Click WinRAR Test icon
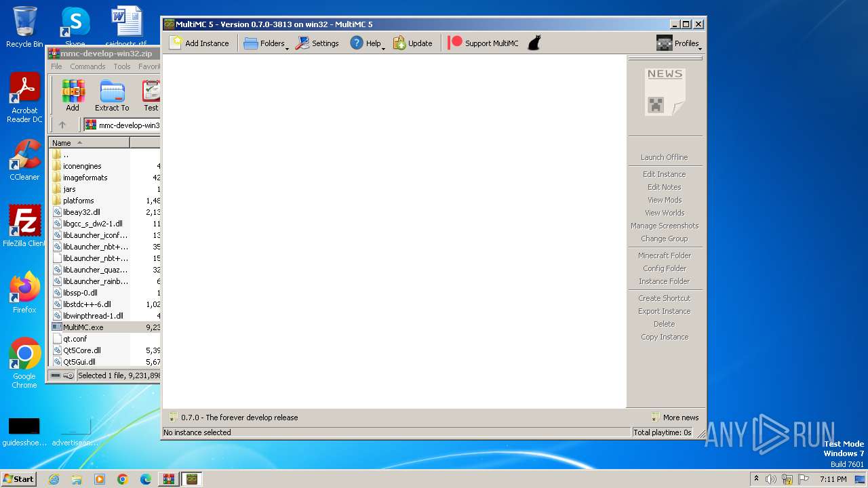Image resolution: width=868 pixels, height=488 pixels. pyautogui.click(x=151, y=96)
